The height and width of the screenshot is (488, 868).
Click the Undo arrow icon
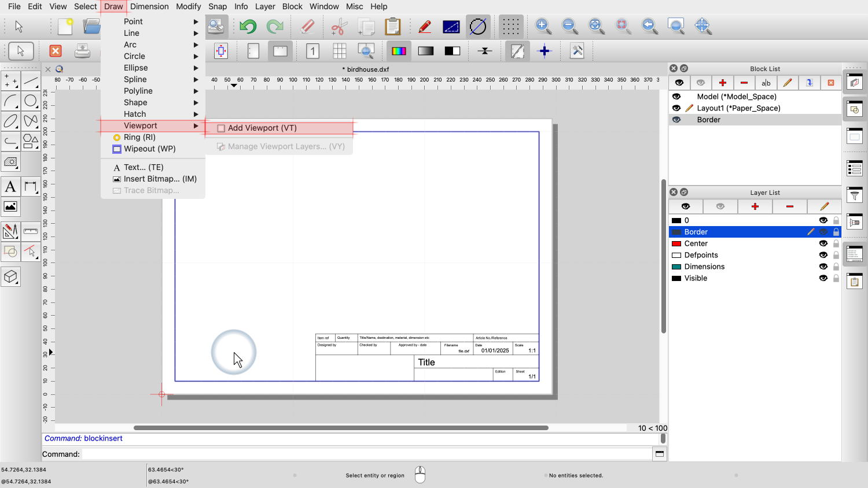(x=248, y=26)
